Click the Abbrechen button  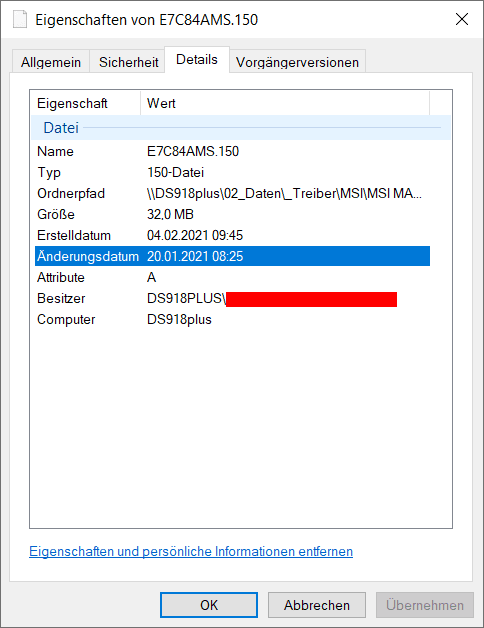coord(317,605)
